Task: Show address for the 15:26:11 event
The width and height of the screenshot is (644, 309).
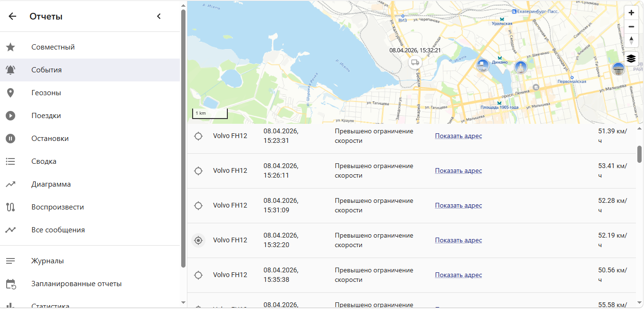Action: [459, 171]
